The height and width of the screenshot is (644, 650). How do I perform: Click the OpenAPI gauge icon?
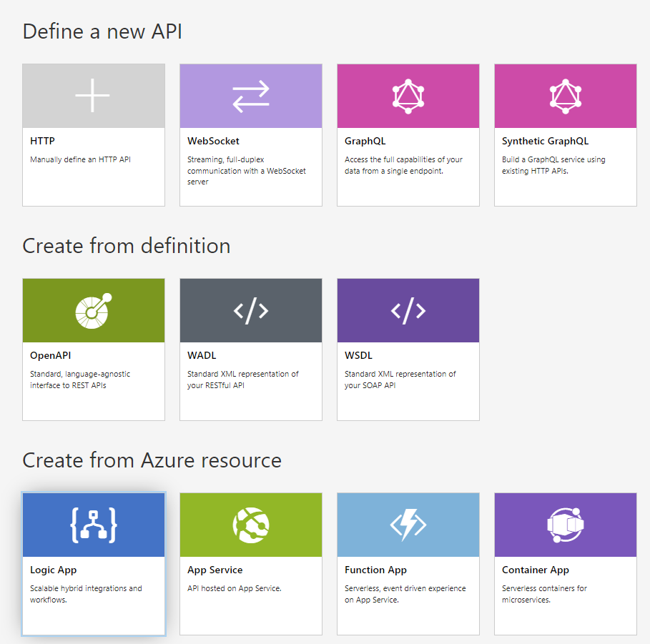pos(93,311)
